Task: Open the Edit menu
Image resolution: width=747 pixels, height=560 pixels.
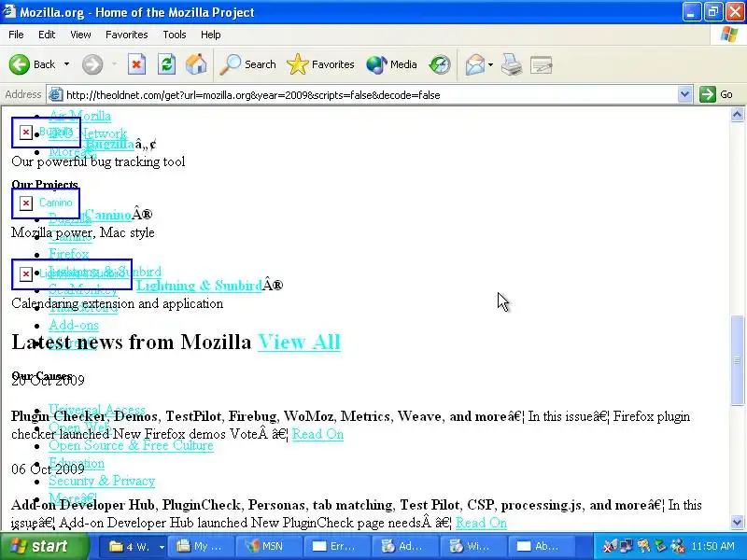Action: [x=47, y=35]
